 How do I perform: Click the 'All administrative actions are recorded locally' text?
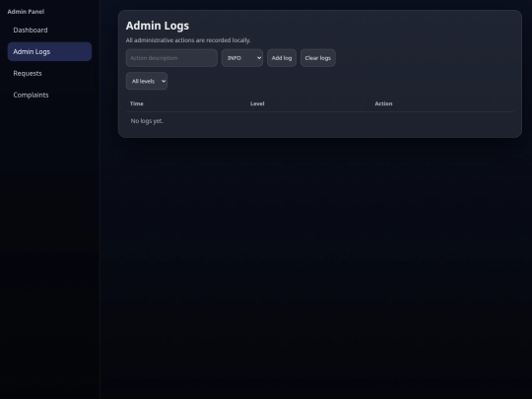pyautogui.click(x=188, y=40)
